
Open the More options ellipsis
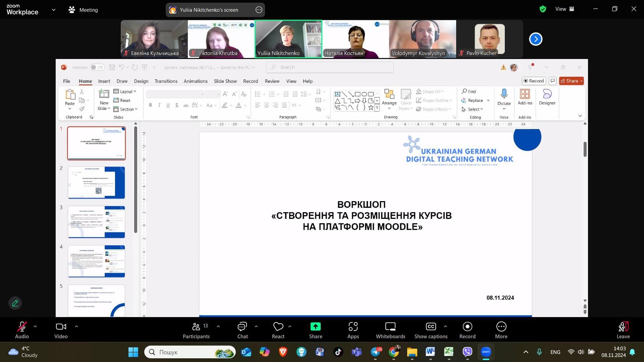point(501,327)
